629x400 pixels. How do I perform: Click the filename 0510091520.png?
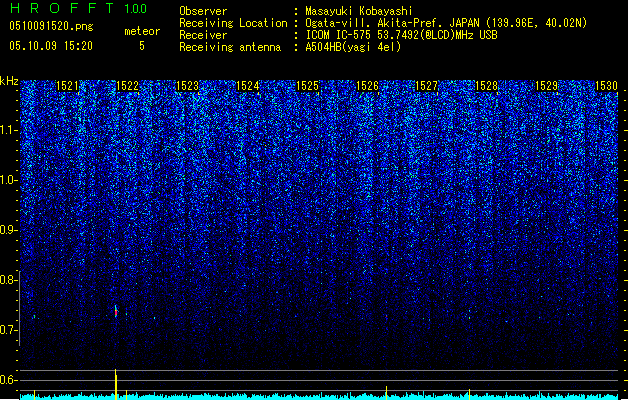[x=51, y=26]
